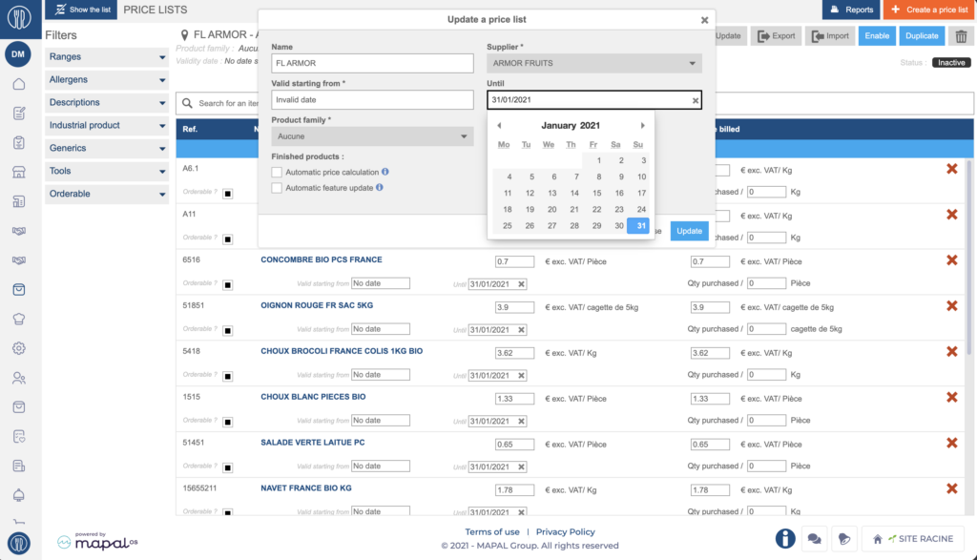Go to the home icon in sidebar

pos(19,84)
